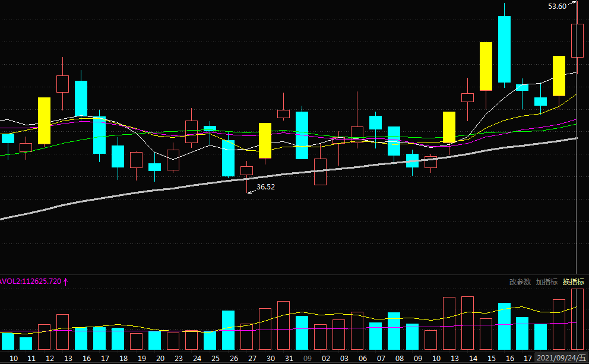Click date label 03 on the time axis

(344, 359)
